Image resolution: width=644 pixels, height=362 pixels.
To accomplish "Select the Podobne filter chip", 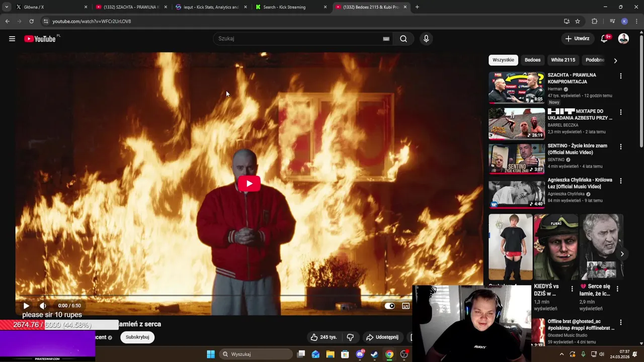I will point(594,60).
